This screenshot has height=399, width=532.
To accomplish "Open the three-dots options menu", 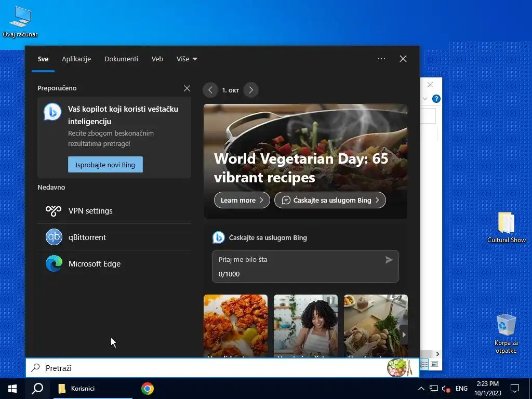I will coord(381,59).
